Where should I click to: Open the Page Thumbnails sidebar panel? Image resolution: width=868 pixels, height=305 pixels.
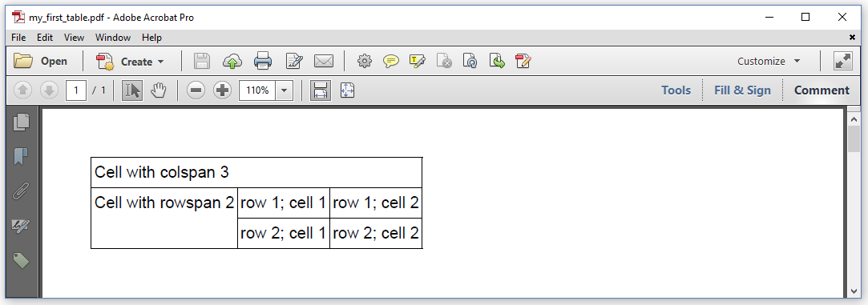pos(21,122)
